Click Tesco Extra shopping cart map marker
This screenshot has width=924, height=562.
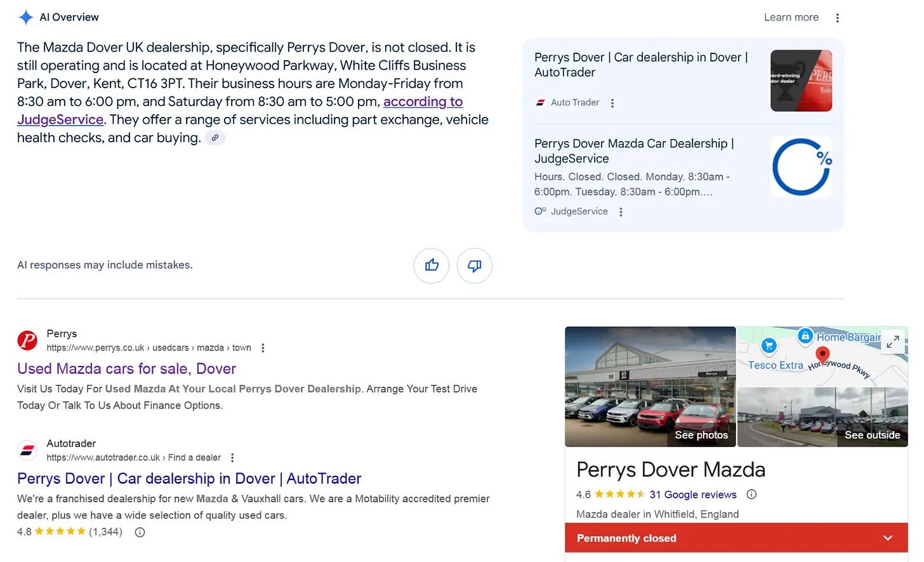[x=769, y=345]
